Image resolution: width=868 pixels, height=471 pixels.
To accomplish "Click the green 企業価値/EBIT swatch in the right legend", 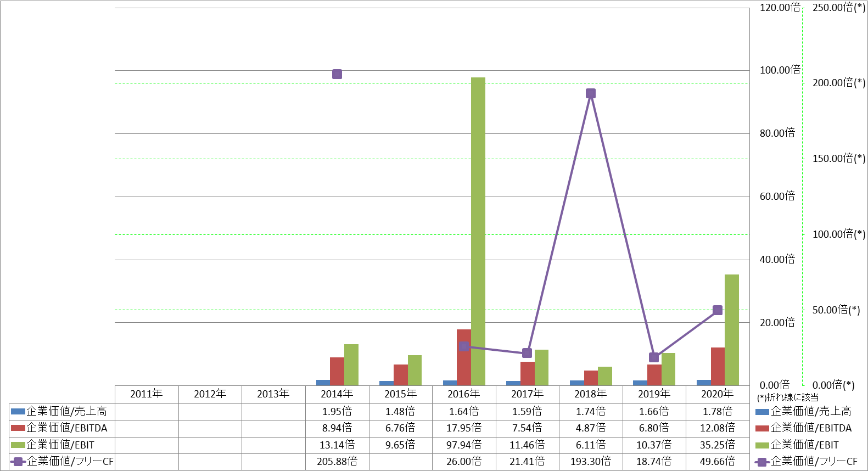I will 762,445.
